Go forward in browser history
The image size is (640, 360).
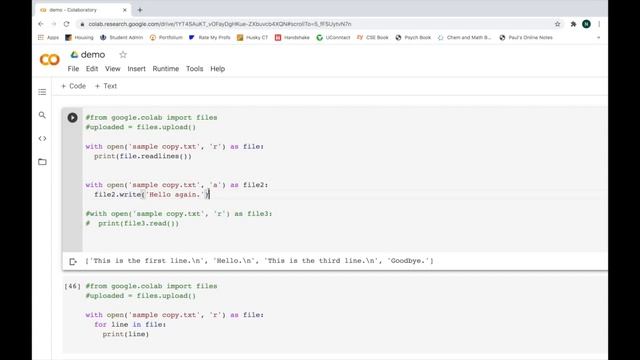[x=53, y=24]
